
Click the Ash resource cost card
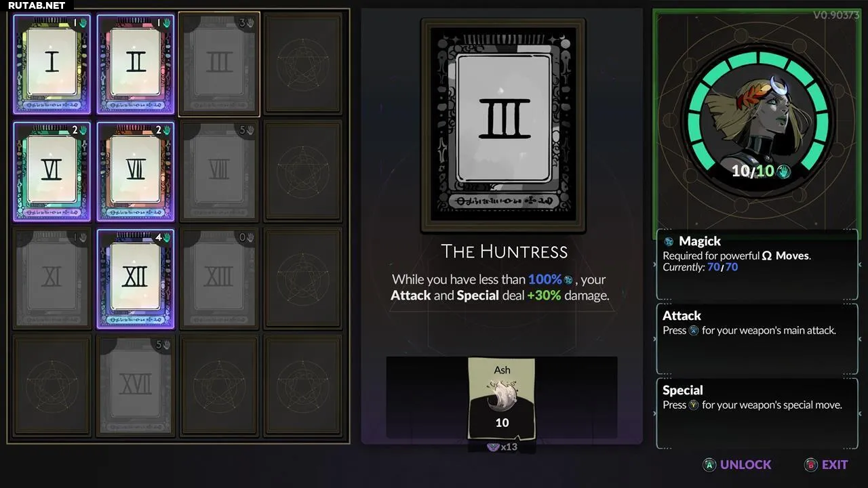coord(502,399)
